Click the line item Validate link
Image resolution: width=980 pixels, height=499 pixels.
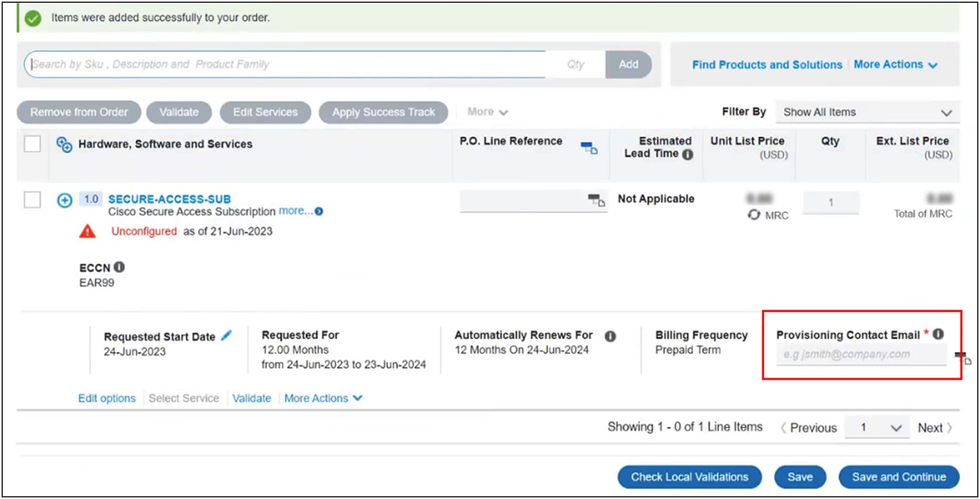252,399
